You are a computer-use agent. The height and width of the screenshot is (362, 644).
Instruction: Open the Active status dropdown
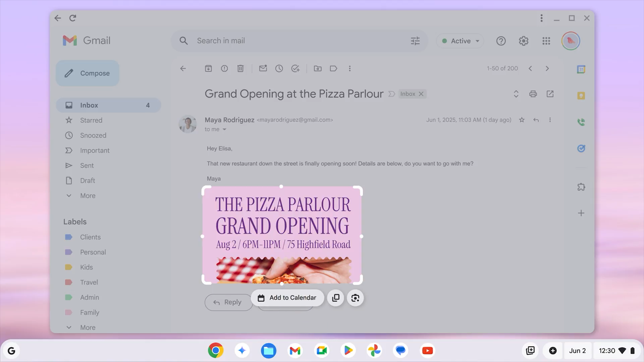click(x=460, y=41)
